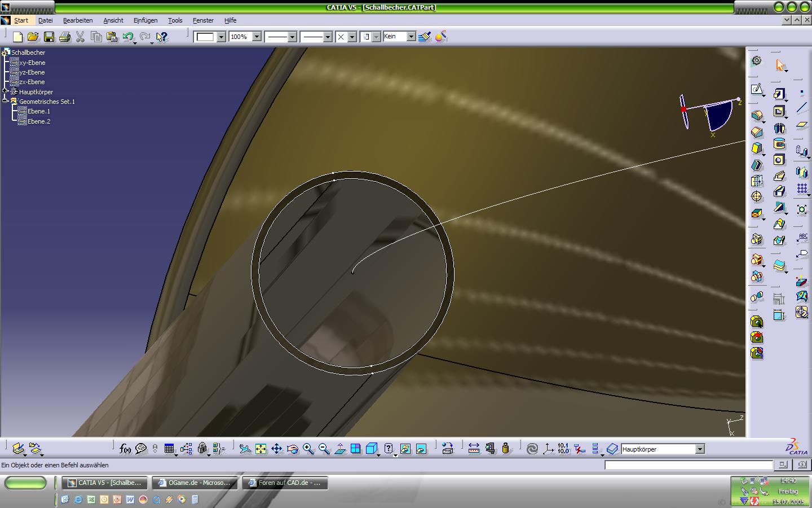Open the point symbol X dropdown
This screenshot has height=508, width=812.
point(352,37)
